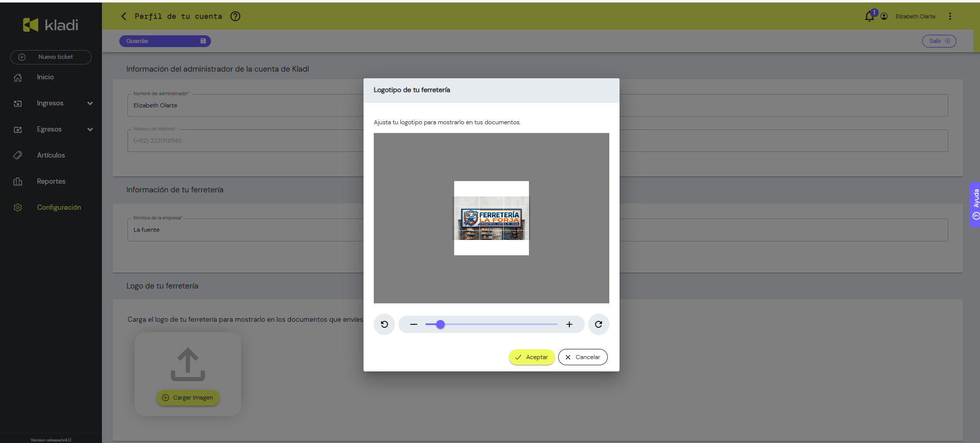Open the notifications bell
The height and width of the screenshot is (443, 980).
point(869,16)
